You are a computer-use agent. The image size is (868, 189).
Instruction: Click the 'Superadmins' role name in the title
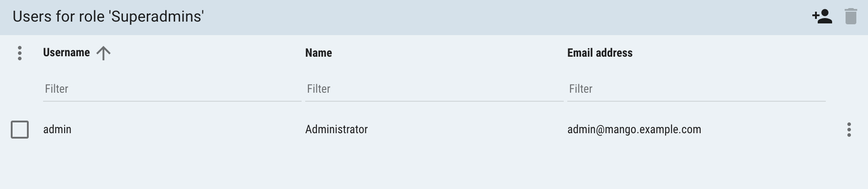point(156,17)
